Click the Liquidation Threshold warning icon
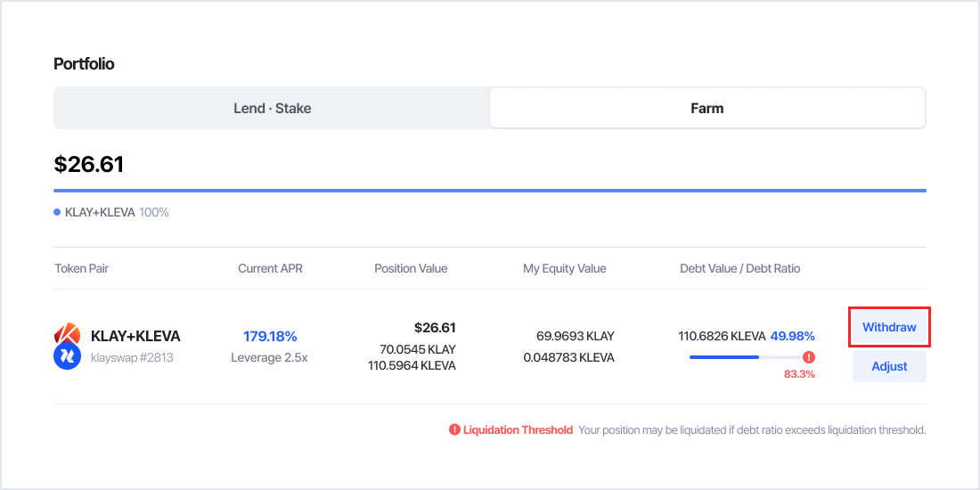 tap(454, 430)
